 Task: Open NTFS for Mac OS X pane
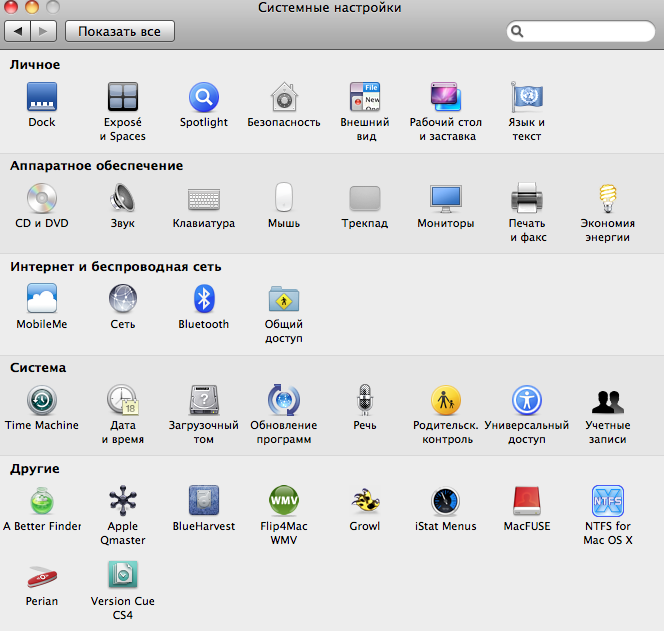point(608,502)
